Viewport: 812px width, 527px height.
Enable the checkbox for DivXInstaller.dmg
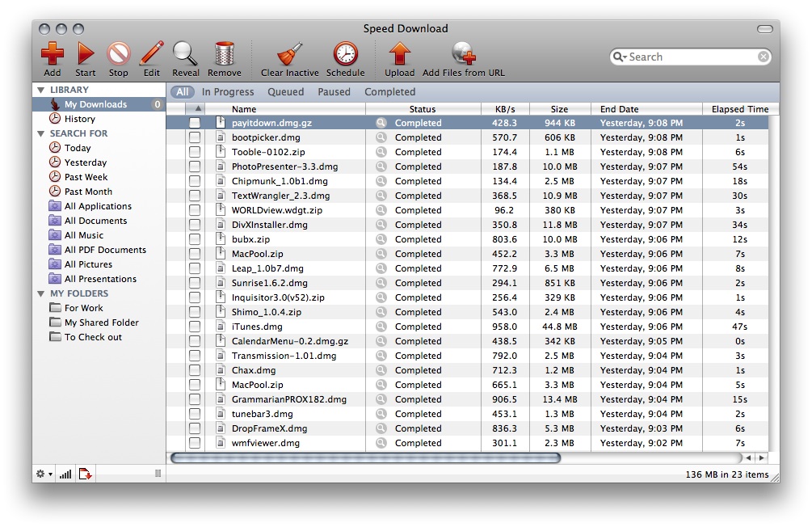[x=195, y=225]
